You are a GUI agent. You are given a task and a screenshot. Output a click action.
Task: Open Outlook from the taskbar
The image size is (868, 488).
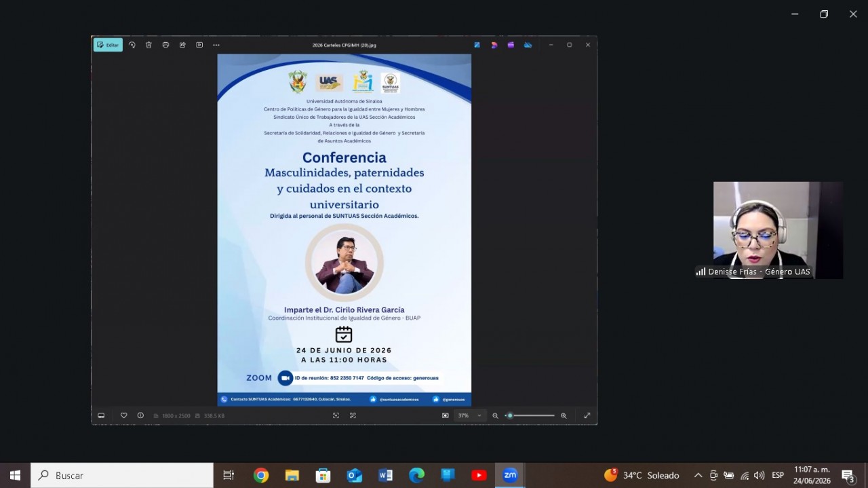point(355,475)
